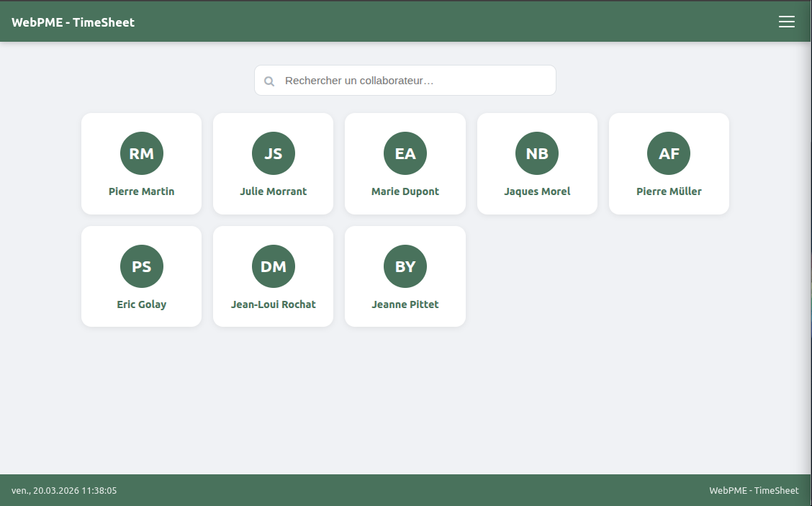Click the RM avatar circle
Image resolution: width=812 pixels, height=506 pixels.
(x=142, y=153)
